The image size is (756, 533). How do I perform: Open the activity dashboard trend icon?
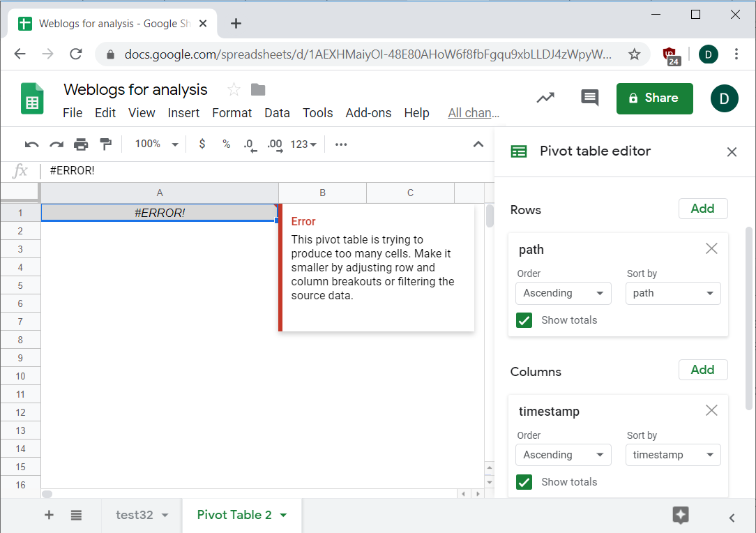(545, 98)
